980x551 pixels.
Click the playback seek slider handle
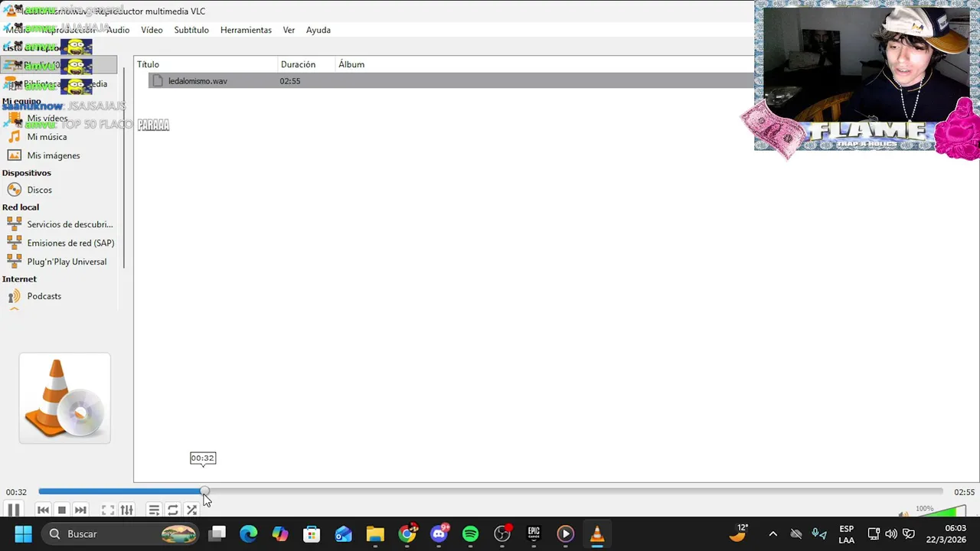click(x=204, y=491)
